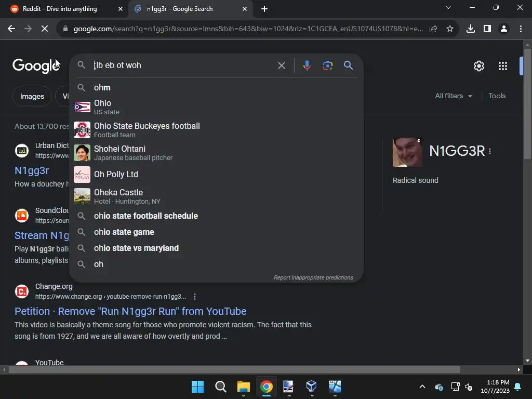Open the SoundCloud Stream result link
This screenshot has width=532, height=399.
(42, 235)
